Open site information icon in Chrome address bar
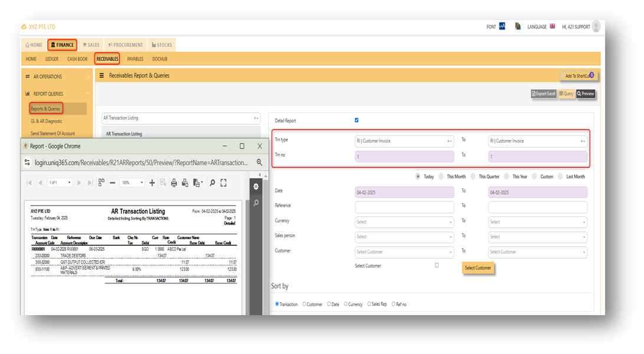The image size is (644, 354). tap(27, 163)
